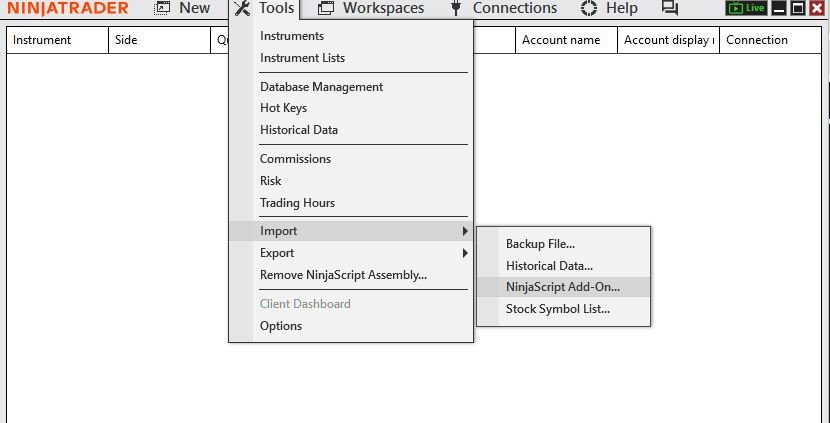Screen dimensions: 830x423
Task: Open the chat bubbles icon
Action: (670, 8)
